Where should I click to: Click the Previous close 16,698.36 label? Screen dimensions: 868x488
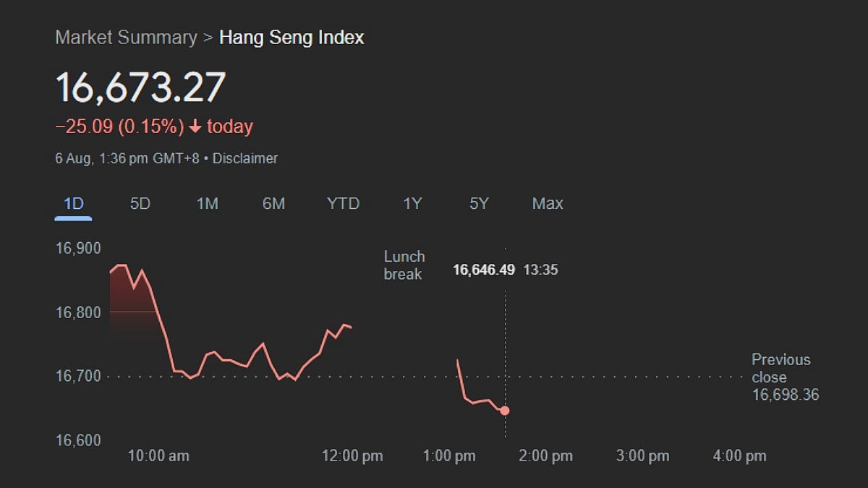pyautogui.click(x=786, y=377)
